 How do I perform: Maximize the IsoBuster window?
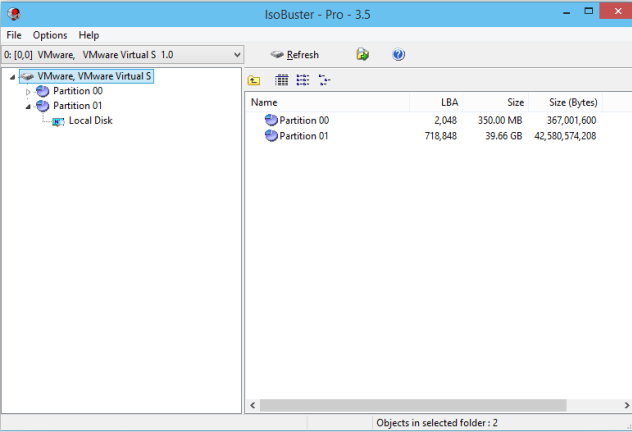click(x=588, y=11)
